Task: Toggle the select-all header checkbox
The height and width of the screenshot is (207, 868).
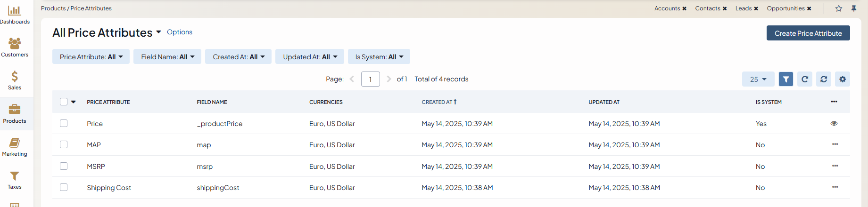Action: (64, 102)
